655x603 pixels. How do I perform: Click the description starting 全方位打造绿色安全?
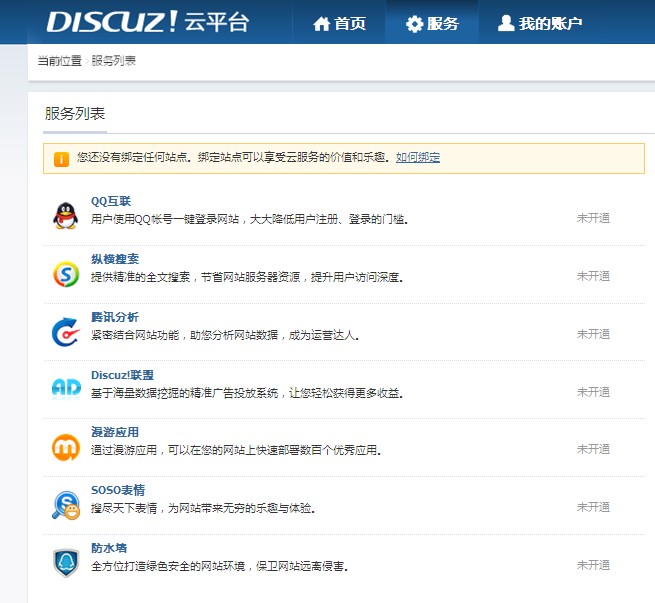pos(219,566)
